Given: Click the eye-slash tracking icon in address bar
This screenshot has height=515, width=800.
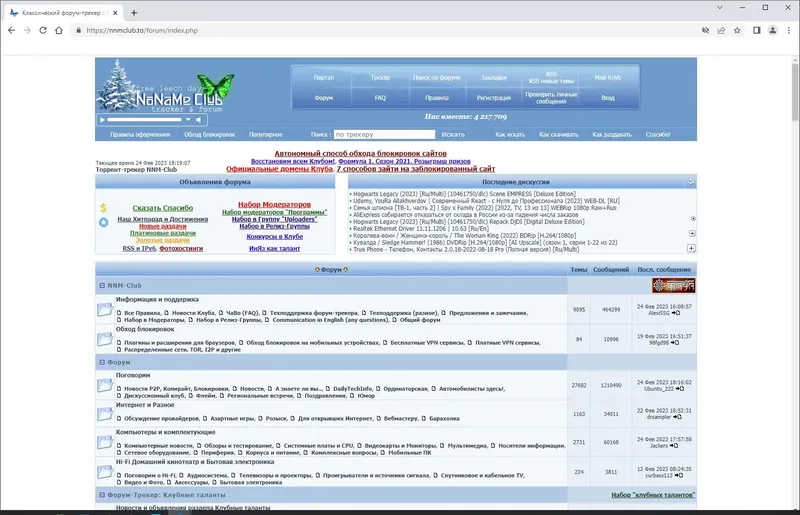Looking at the screenshot, I should tap(705, 30).
